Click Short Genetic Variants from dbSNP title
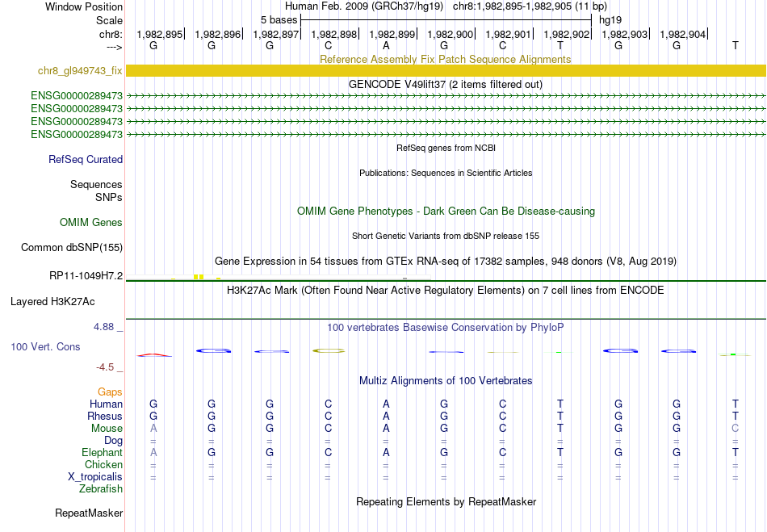The height and width of the screenshot is (532, 767). tap(446, 236)
